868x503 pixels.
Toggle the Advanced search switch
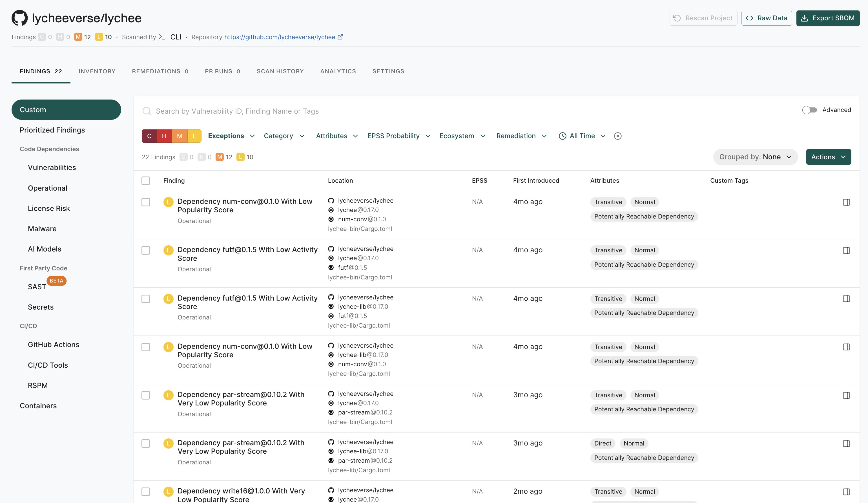(809, 110)
